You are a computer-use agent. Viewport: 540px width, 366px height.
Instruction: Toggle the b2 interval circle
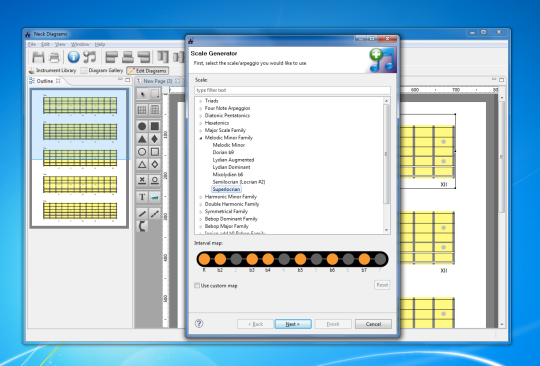[x=220, y=259]
